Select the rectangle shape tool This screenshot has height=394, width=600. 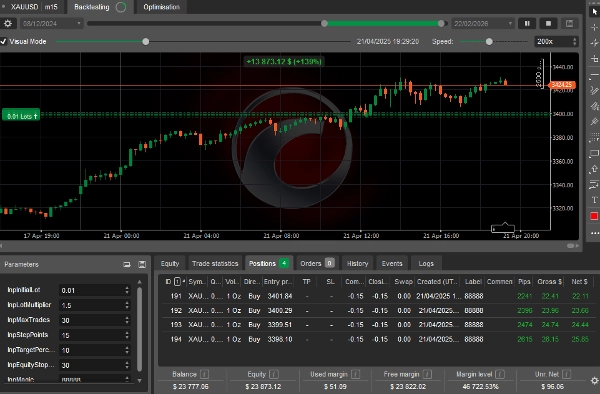(x=594, y=153)
